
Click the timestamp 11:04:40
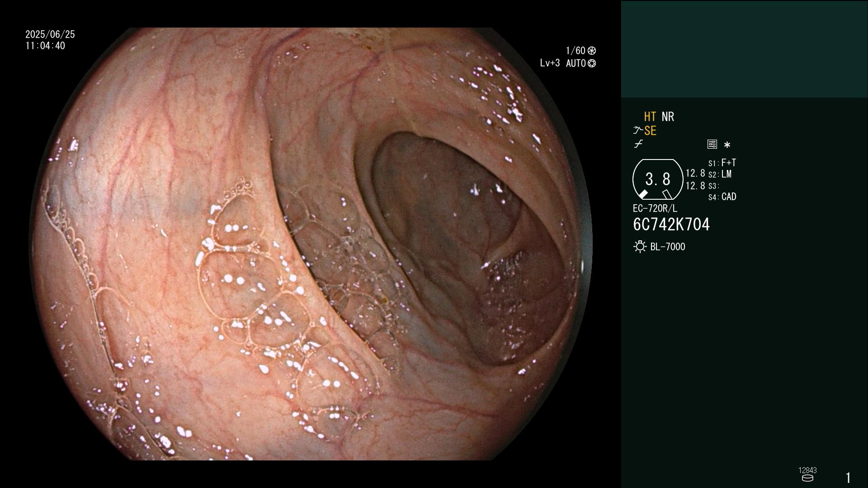(x=45, y=46)
